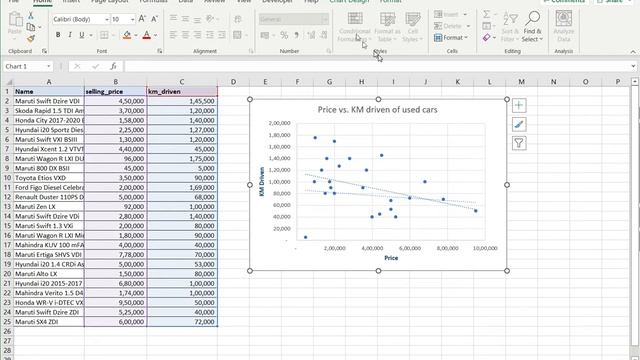
Task: Switch to the Developer tab
Action: pyautogui.click(x=278, y=1)
